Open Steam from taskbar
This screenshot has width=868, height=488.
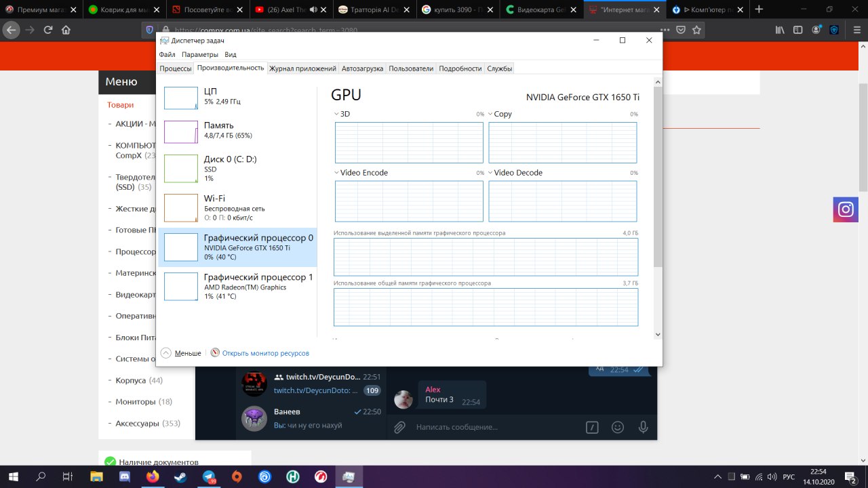pos(181,476)
